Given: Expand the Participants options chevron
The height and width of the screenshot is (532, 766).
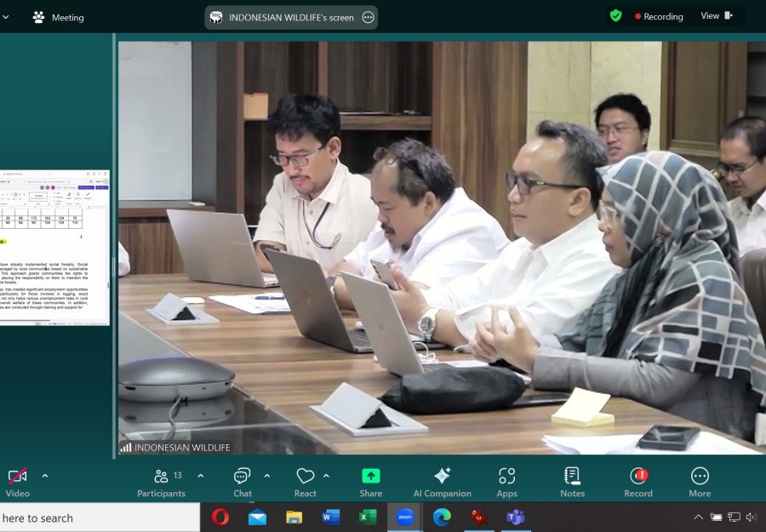Looking at the screenshot, I should [201, 476].
